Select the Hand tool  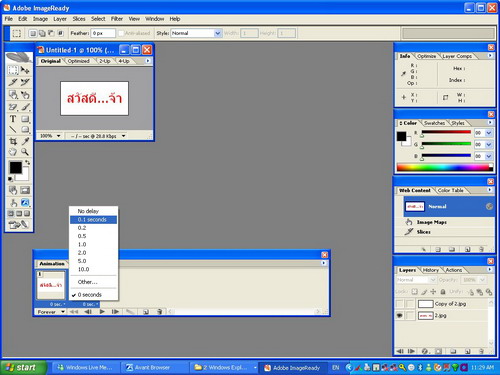(13, 152)
